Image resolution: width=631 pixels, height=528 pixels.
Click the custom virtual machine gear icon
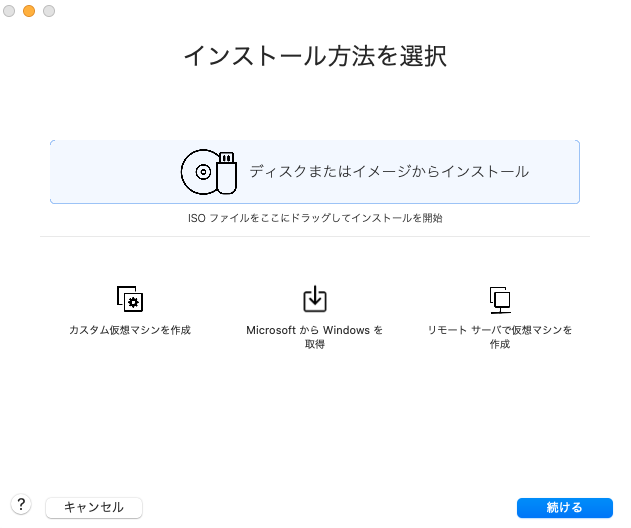(130, 299)
